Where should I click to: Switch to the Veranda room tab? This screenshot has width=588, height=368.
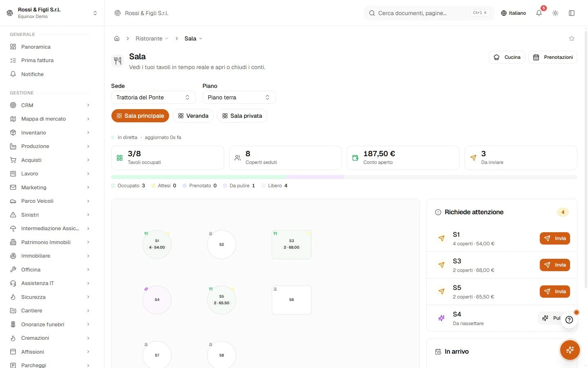click(x=193, y=116)
